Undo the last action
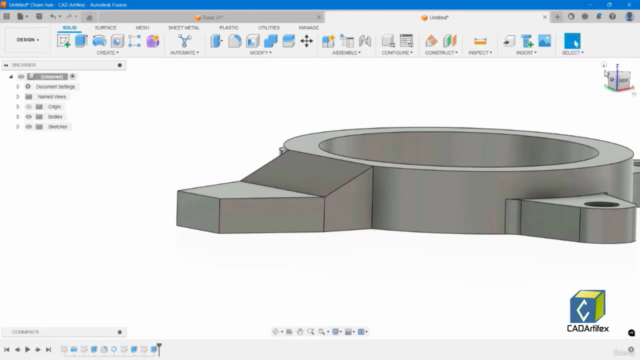Image resolution: width=640 pixels, height=360 pixels. pos(53,16)
